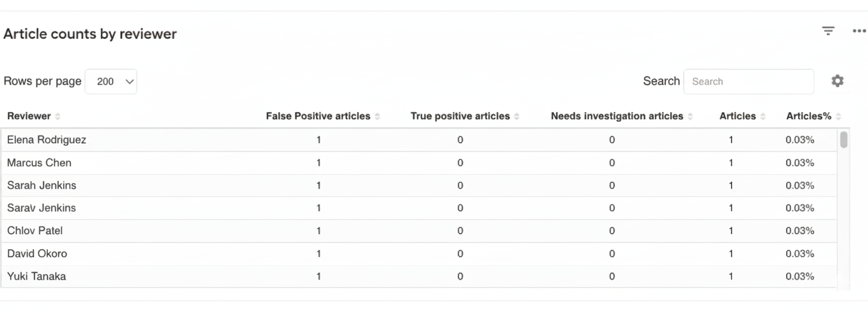Click the False Positive articles header
Image resolution: width=868 pixels, height=311 pixels.
[318, 116]
